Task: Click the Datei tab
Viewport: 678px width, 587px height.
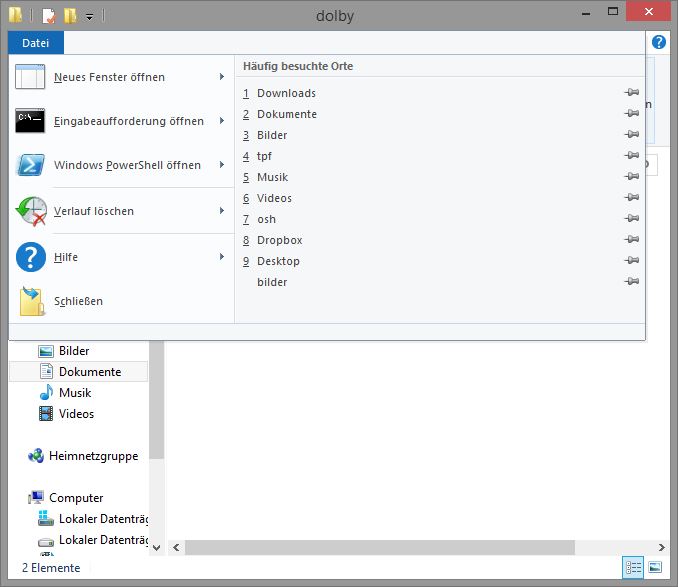Action: pyautogui.click(x=36, y=42)
